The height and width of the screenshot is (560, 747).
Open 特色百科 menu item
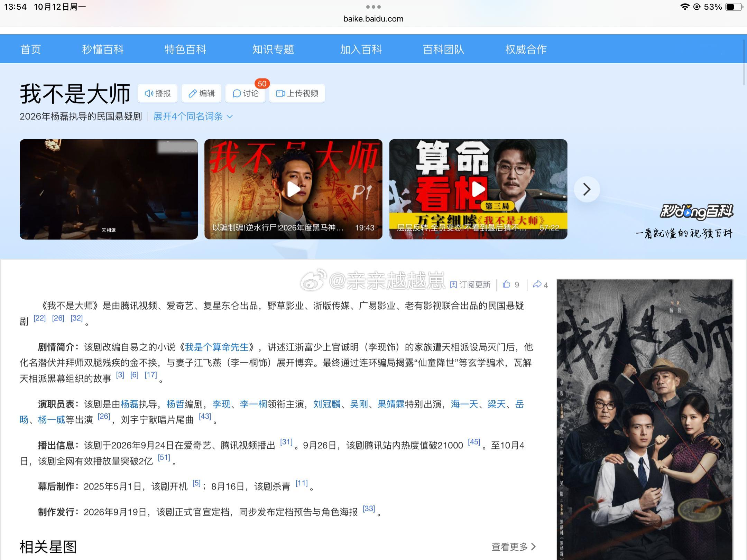(x=185, y=49)
